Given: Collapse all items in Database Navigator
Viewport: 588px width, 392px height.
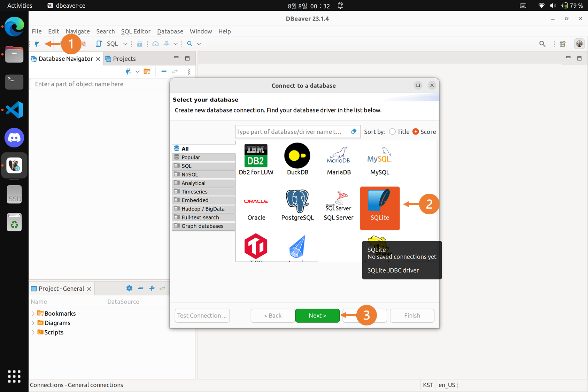Looking at the screenshot, I should (164, 71).
